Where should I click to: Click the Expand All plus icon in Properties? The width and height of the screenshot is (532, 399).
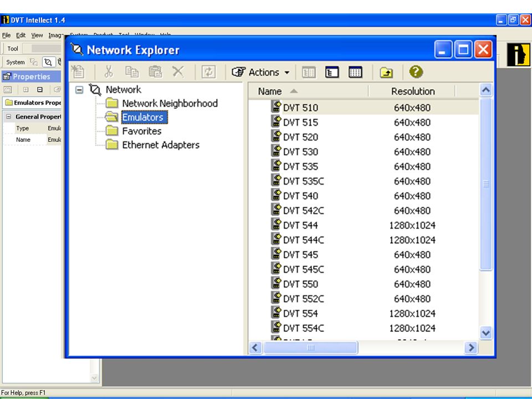[x=26, y=90]
